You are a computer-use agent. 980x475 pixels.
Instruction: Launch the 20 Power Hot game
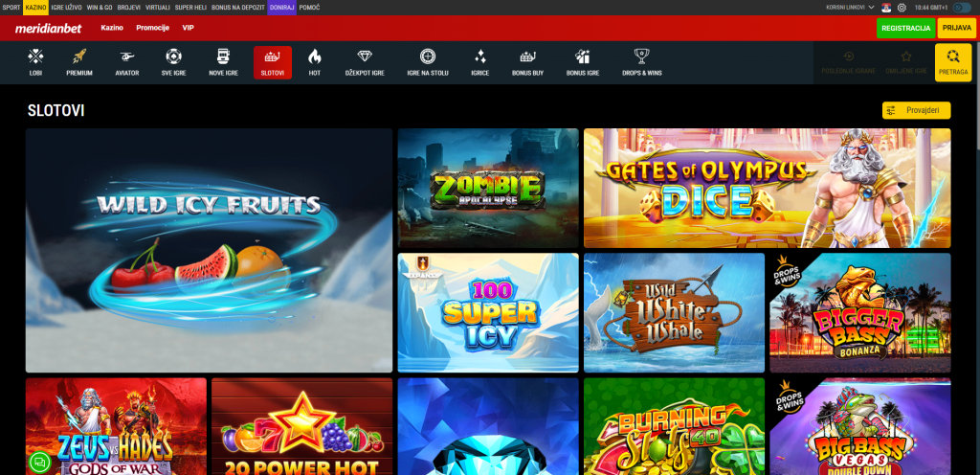301,426
